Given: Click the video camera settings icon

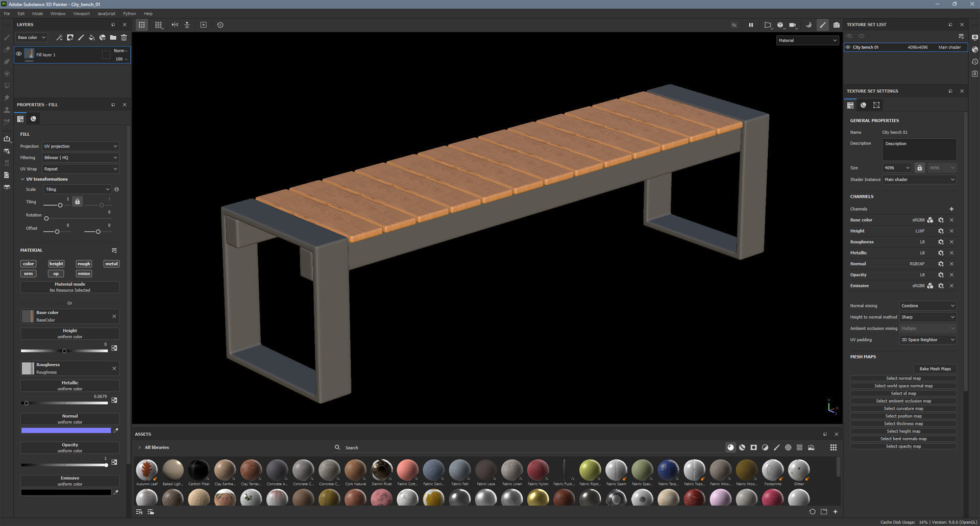Looking at the screenshot, I should tap(793, 24).
